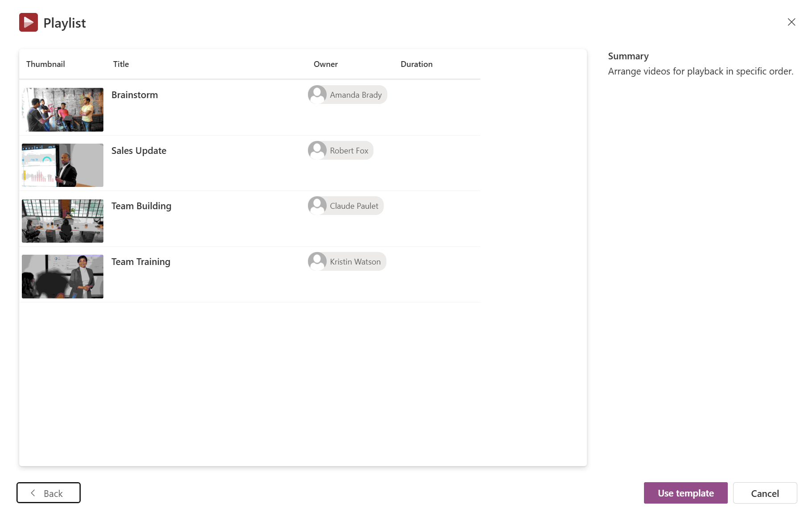812x521 pixels.
Task: Click Kristin Watson's avatar icon
Action: (317, 261)
